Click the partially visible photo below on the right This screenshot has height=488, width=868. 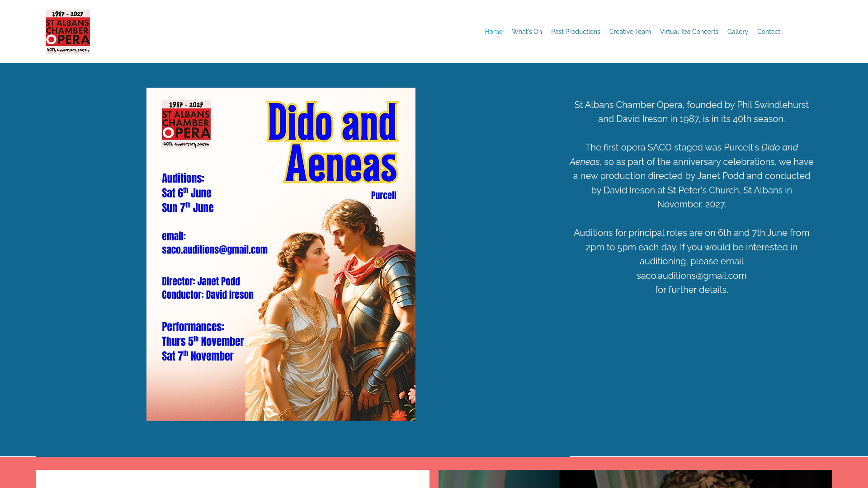(635, 479)
